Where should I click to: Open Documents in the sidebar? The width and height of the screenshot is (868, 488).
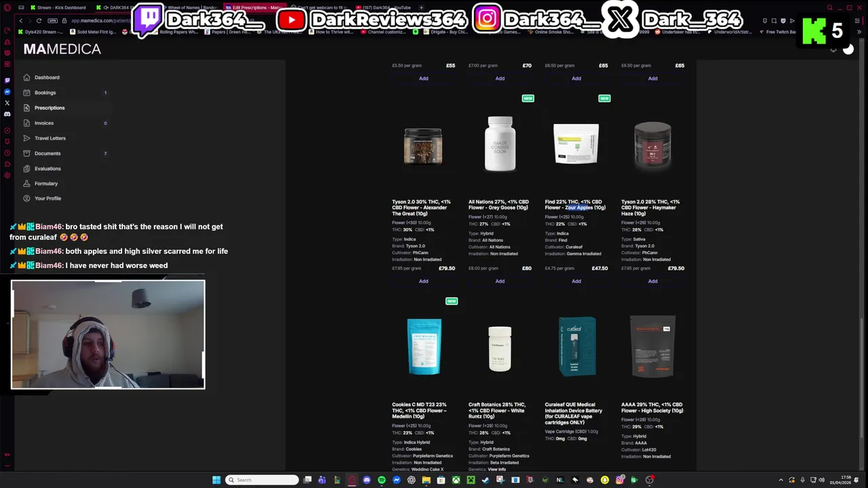pos(47,153)
